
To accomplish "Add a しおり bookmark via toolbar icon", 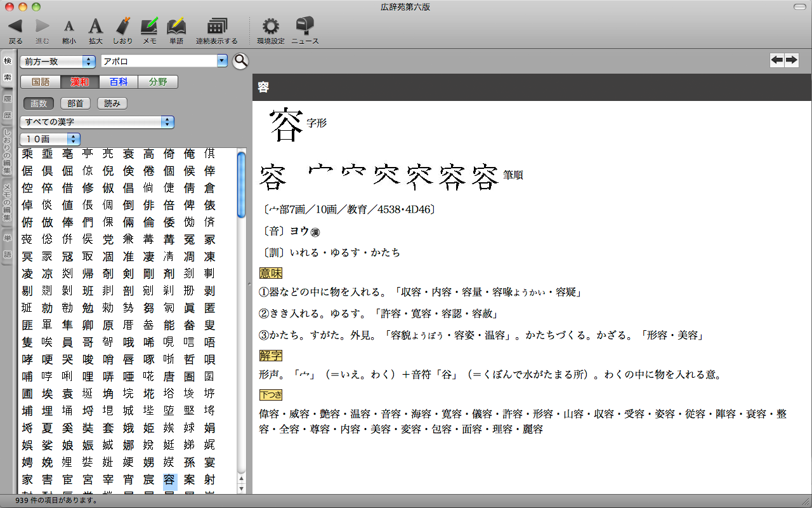I will coord(123,27).
